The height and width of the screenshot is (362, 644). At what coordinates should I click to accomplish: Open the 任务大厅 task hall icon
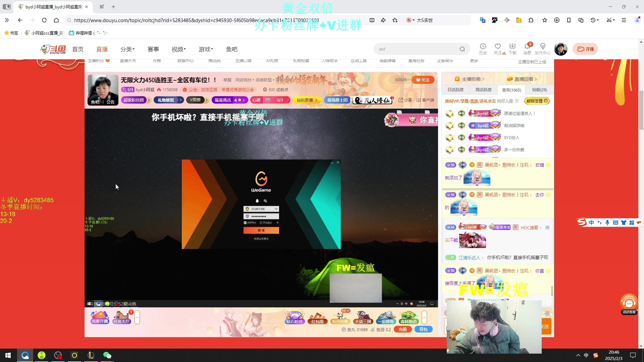coord(122,317)
